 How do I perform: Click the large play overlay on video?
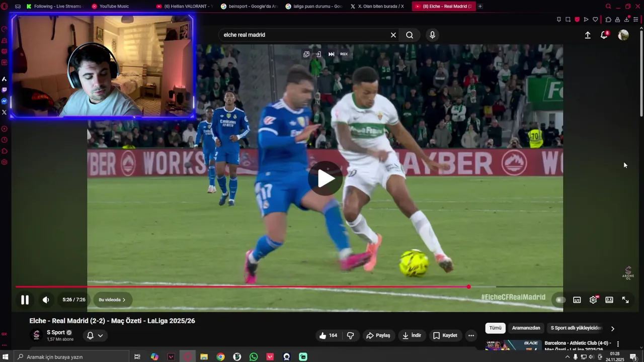[326, 178]
